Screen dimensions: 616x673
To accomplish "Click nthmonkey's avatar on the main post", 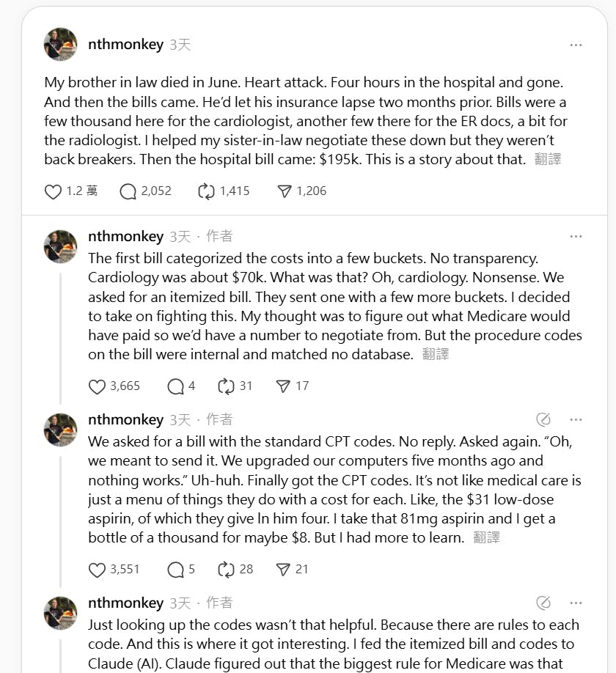I will click(x=61, y=45).
